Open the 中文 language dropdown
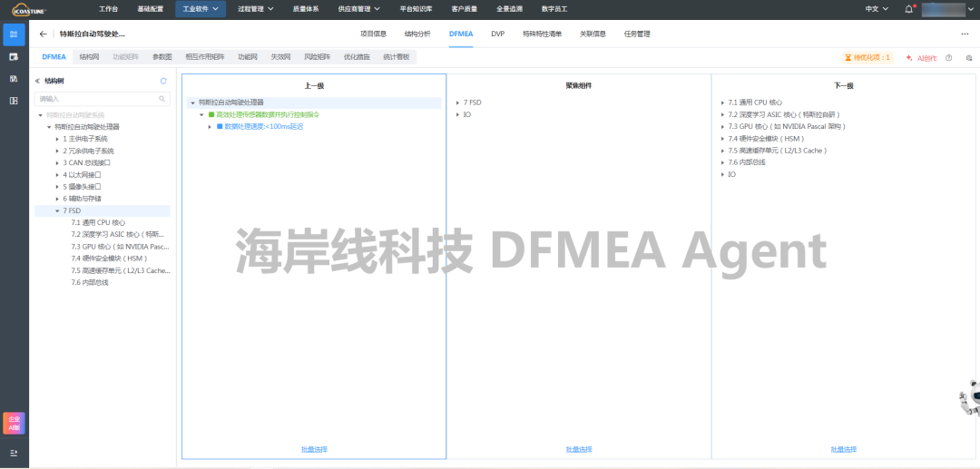980x469 pixels. point(877,9)
